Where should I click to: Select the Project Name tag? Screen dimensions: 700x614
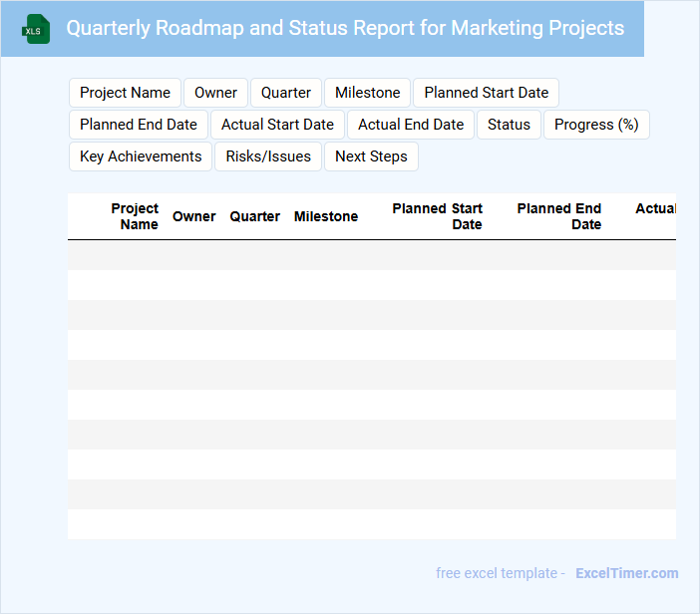coord(125,93)
